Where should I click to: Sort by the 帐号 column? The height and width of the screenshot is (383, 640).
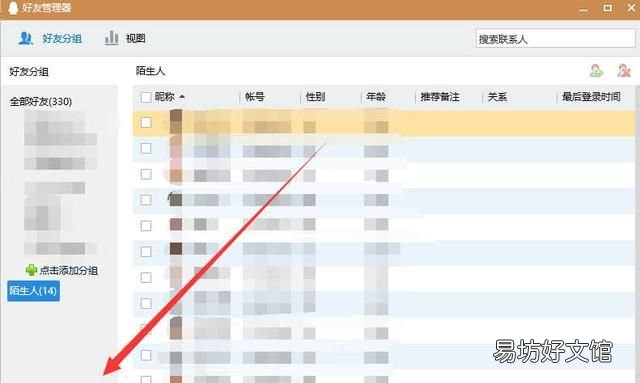[255, 97]
